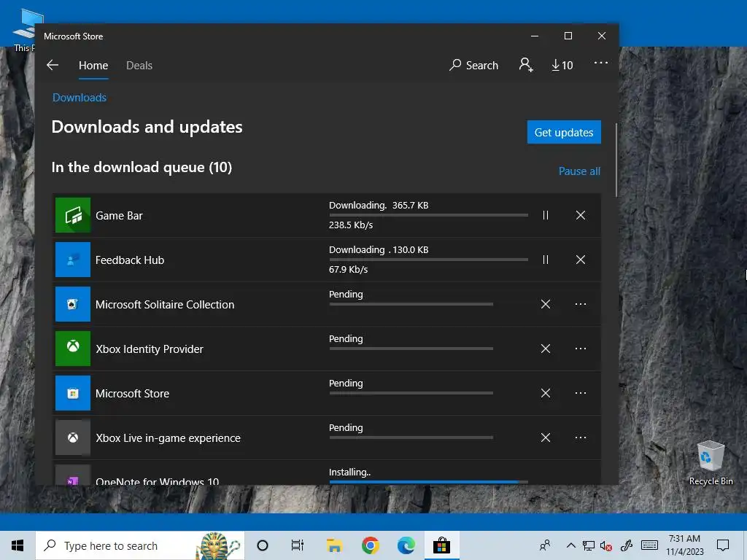Click the Feedback Hub app icon
This screenshot has width=747, height=560.
pyautogui.click(x=73, y=260)
